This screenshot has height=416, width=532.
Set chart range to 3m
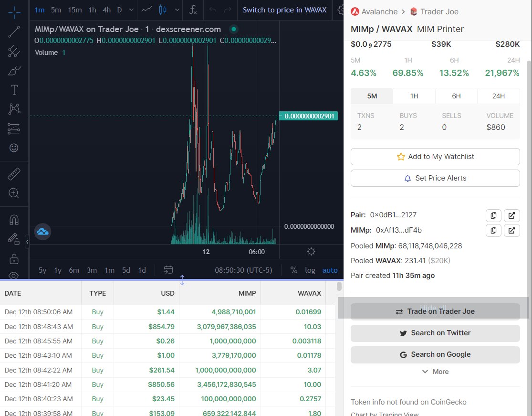(92, 270)
